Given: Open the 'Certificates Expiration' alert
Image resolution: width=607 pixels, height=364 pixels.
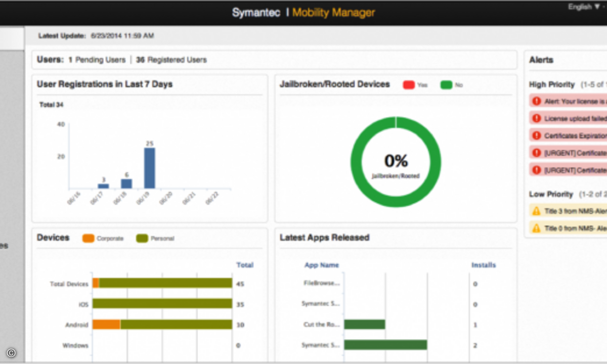Looking at the screenshot, I should [569, 136].
